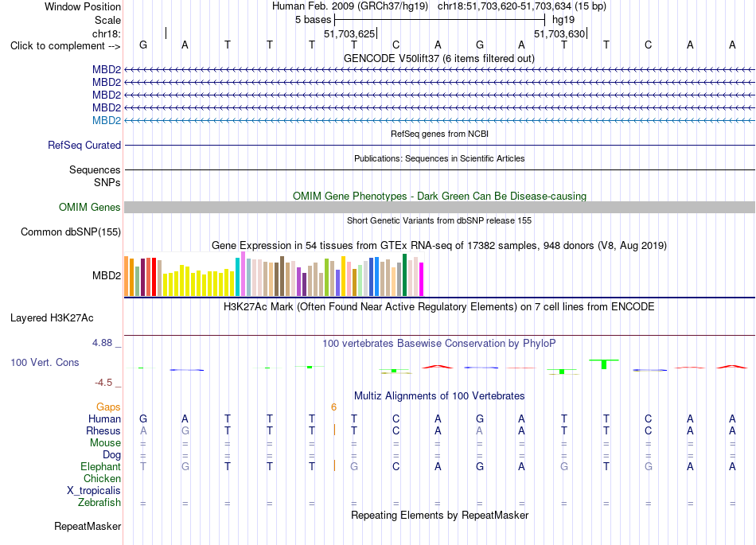
Task: Click the tallest green PhyloP conservation bar
Action: pos(604,364)
